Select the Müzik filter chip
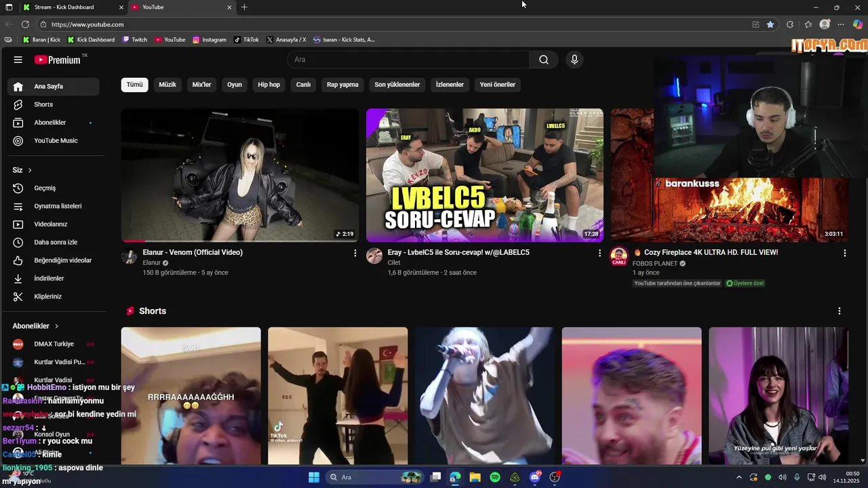 pyautogui.click(x=167, y=85)
